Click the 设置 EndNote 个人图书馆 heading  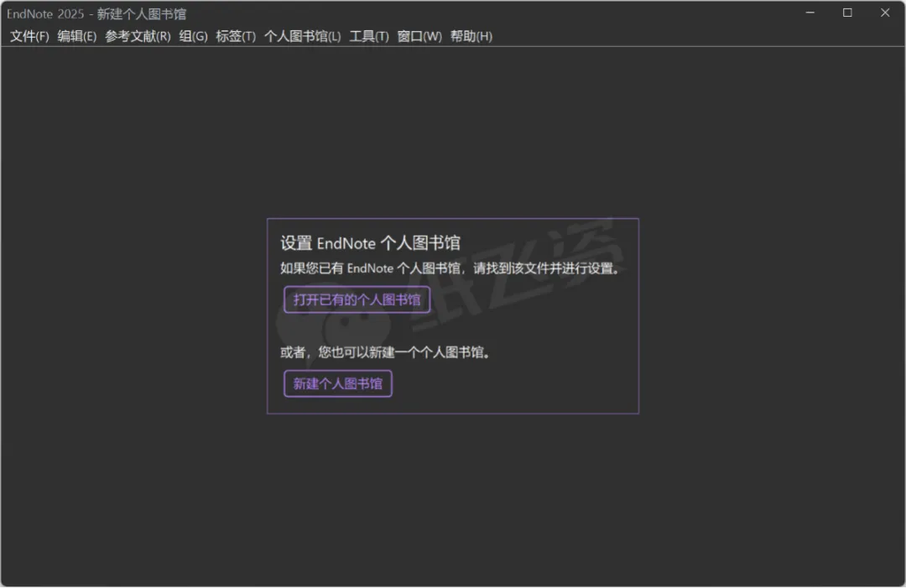click(x=371, y=243)
